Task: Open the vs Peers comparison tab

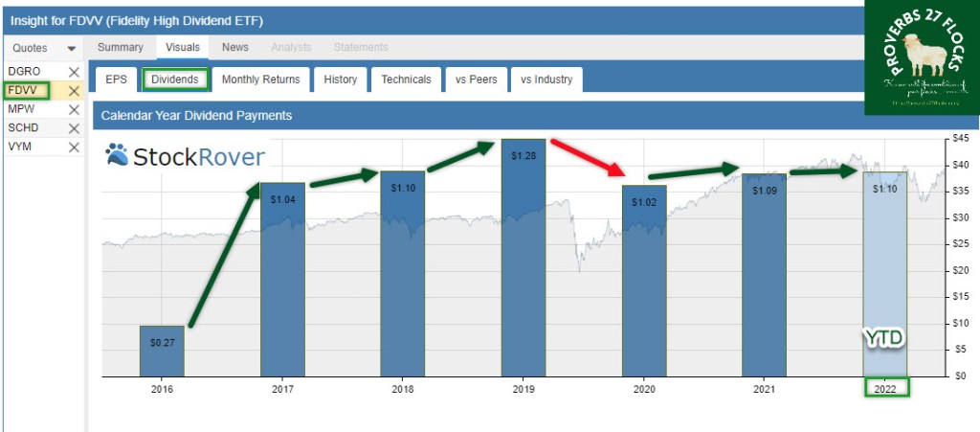Action: point(476,80)
